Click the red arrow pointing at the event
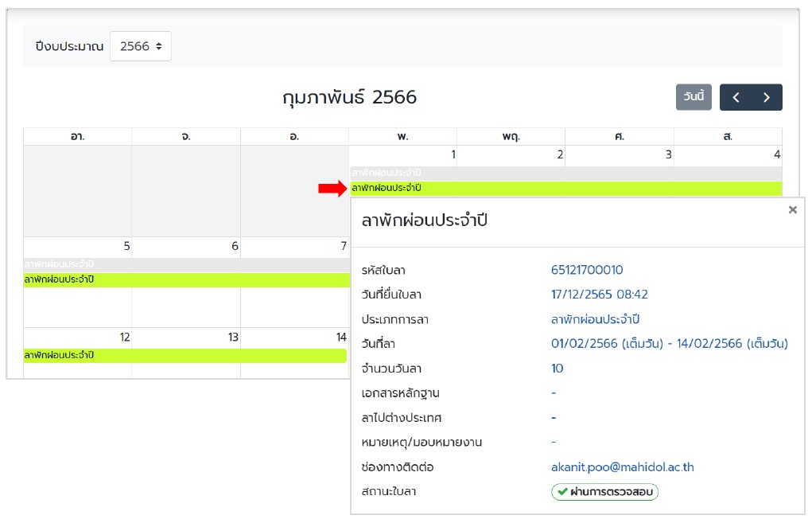 332,188
